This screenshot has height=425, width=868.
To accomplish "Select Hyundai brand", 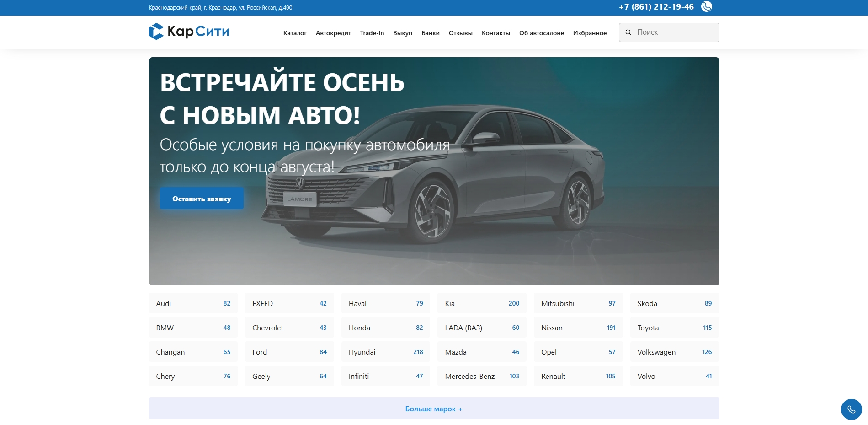I will 386,352.
